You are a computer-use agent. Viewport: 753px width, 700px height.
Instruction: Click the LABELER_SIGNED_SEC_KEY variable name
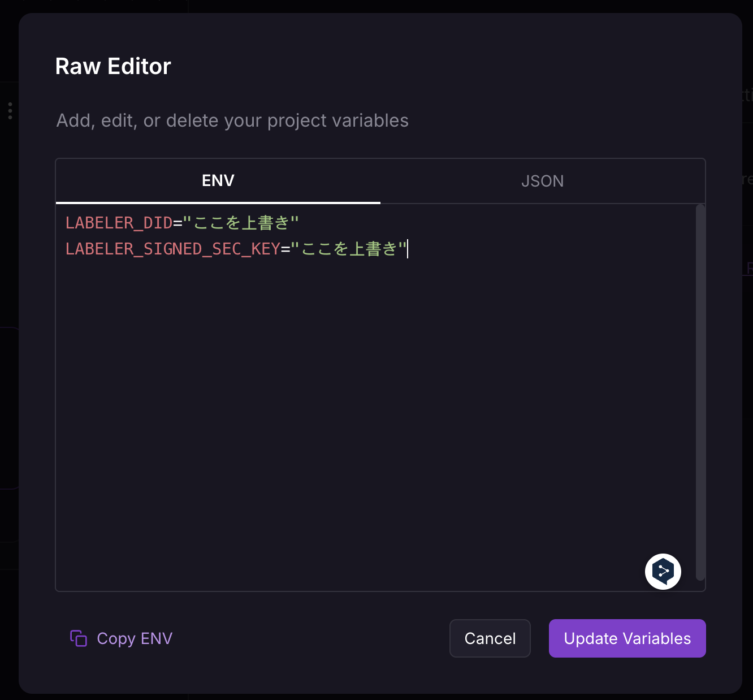(x=172, y=249)
